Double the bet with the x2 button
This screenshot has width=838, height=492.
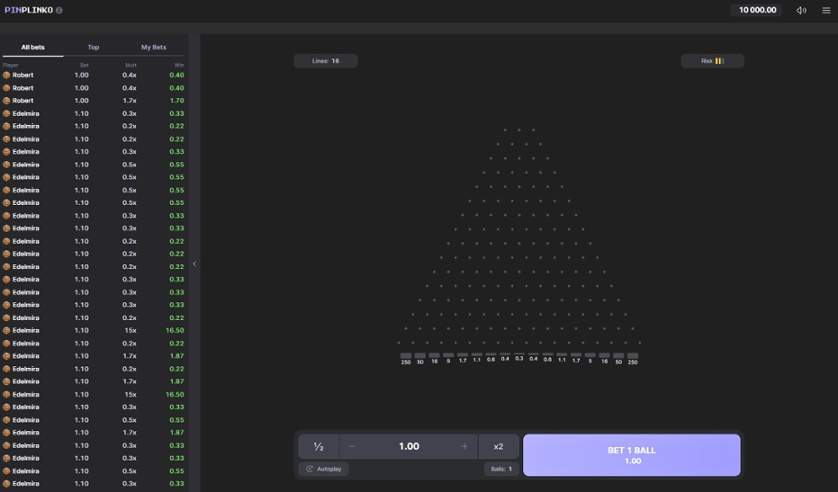tap(498, 446)
